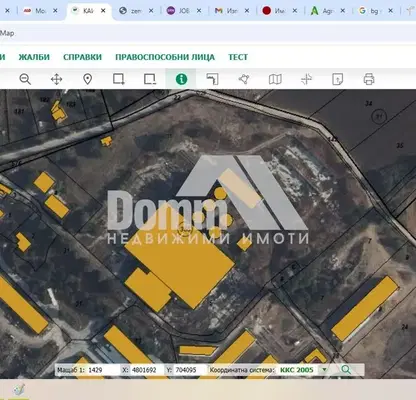
Task: Select the measure area polygon tool
Action: (244, 79)
